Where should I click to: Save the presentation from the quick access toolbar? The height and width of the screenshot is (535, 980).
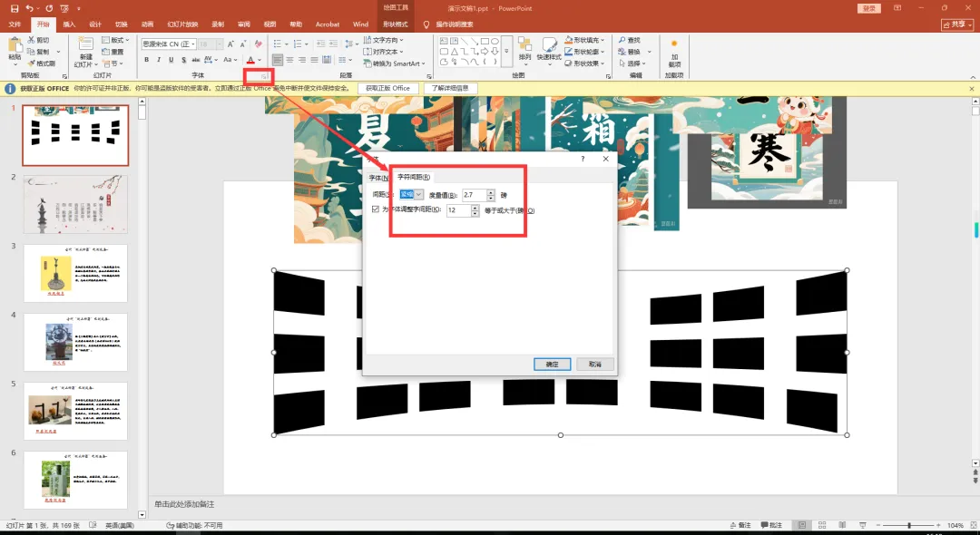15,8
